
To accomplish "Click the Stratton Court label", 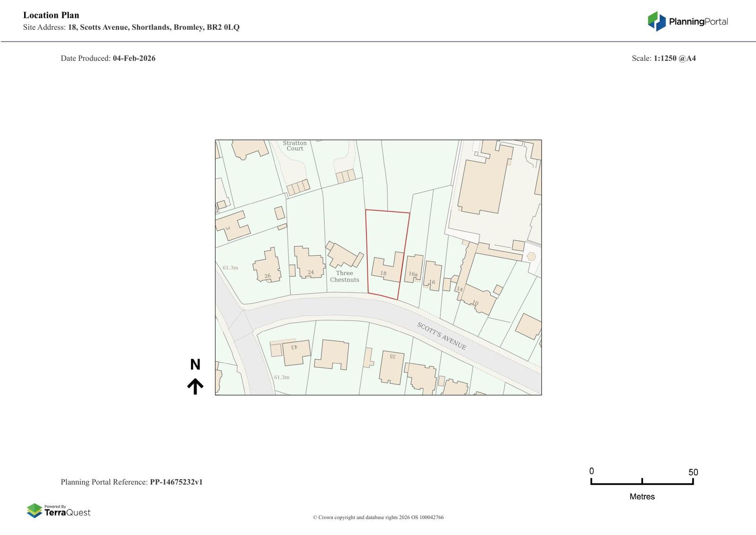I will pos(295,146).
